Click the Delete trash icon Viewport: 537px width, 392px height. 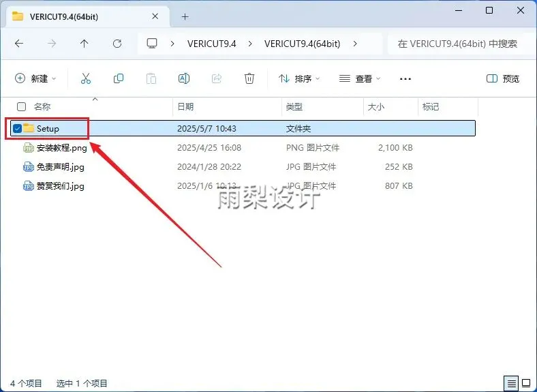249,78
